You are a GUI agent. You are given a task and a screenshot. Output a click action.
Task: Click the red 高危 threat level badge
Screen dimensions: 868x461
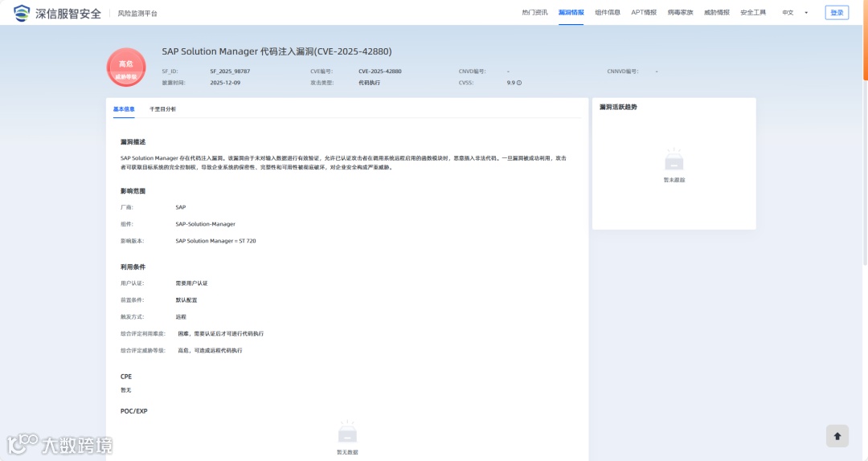pos(126,67)
